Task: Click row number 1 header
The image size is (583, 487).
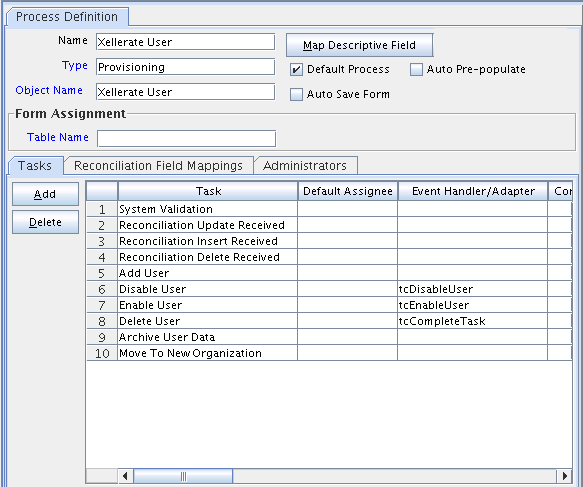Action: pyautogui.click(x=102, y=209)
